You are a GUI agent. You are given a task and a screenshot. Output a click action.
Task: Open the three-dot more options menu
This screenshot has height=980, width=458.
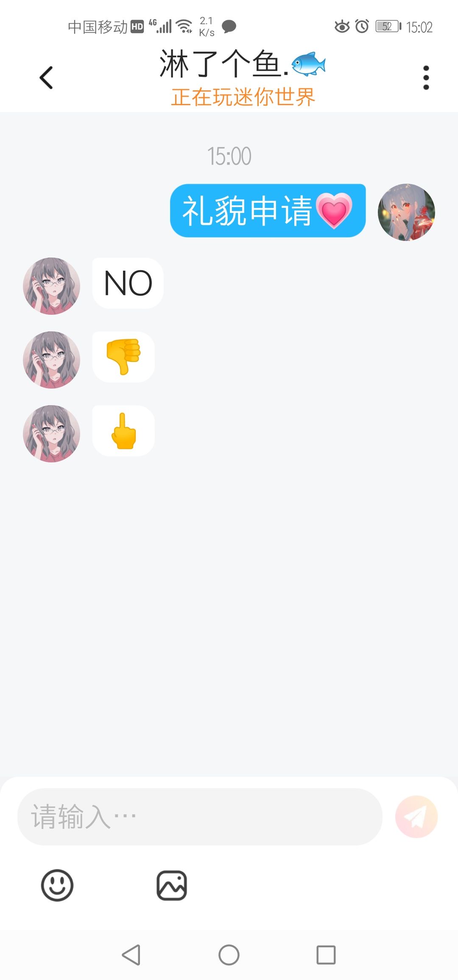(426, 78)
